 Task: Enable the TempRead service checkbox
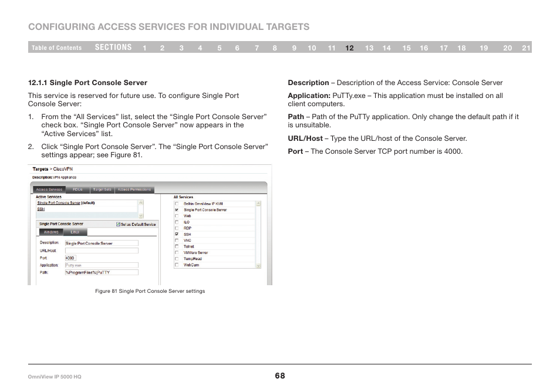tap(177, 258)
